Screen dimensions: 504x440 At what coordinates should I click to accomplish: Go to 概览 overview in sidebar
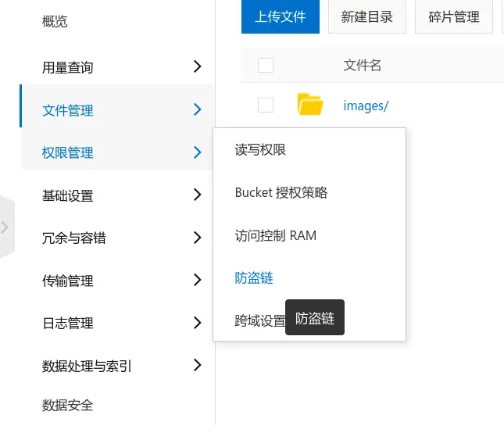55,22
